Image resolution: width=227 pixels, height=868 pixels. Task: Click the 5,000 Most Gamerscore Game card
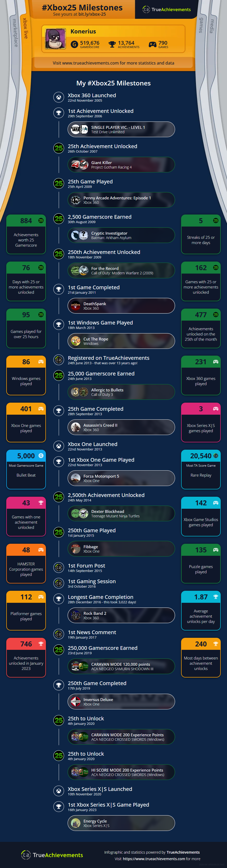(x=26, y=469)
